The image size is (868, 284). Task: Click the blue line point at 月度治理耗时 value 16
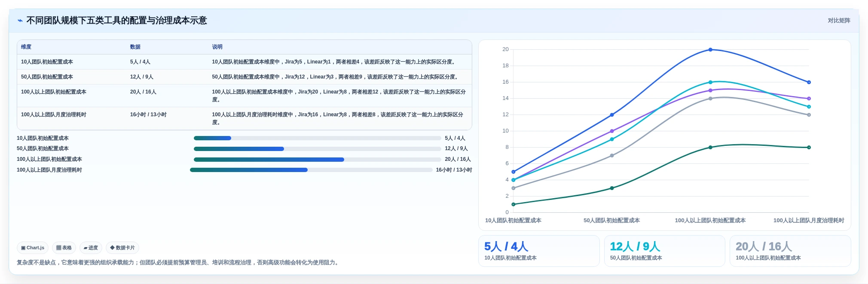(x=809, y=82)
